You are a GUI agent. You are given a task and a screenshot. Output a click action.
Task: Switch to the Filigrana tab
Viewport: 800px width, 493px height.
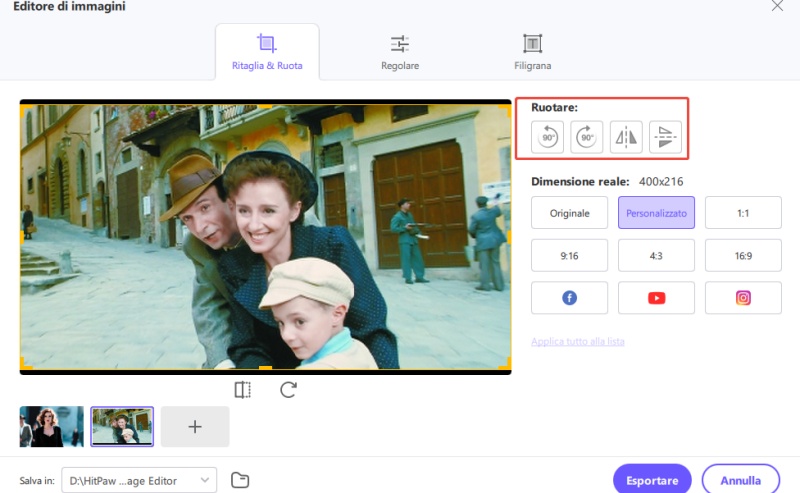[532, 52]
